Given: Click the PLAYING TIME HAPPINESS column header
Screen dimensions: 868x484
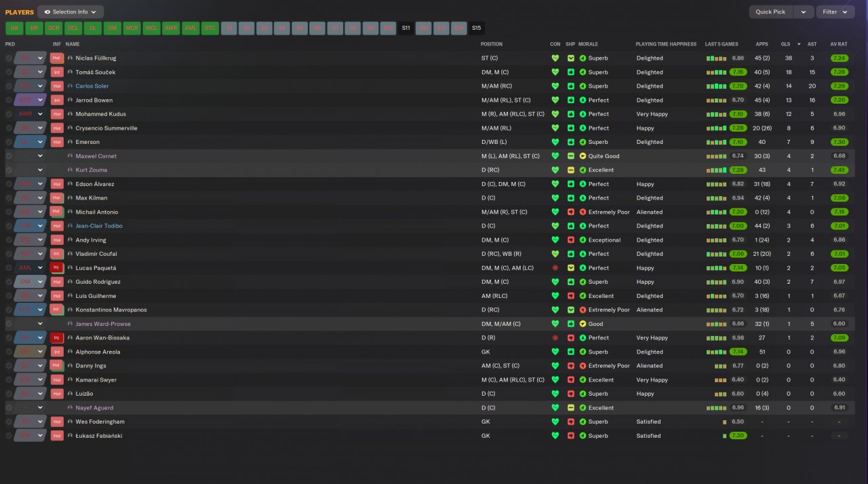Looking at the screenshot, I should (666, 44).
